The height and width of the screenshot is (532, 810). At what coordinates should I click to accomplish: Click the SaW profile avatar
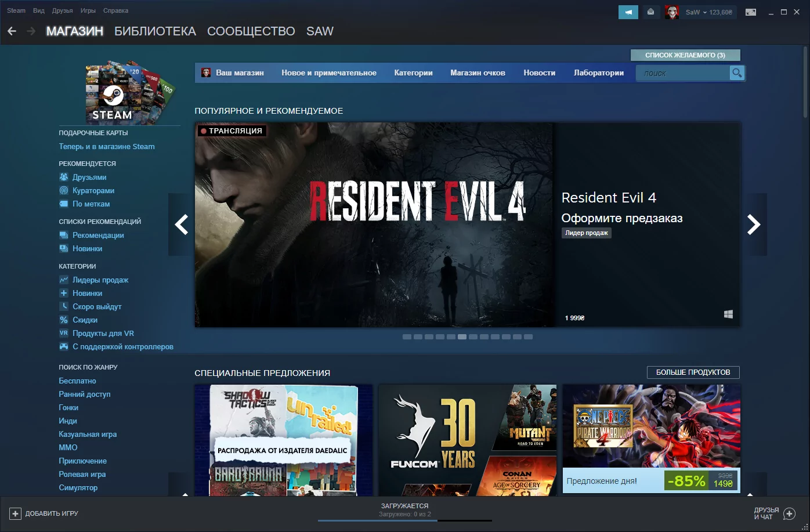pos(672,12)
